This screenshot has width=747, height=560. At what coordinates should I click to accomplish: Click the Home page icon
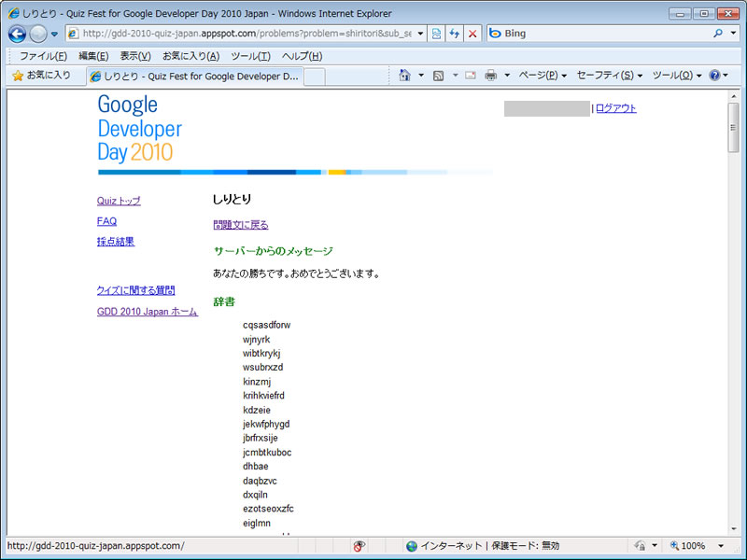(x=405, y=76)
